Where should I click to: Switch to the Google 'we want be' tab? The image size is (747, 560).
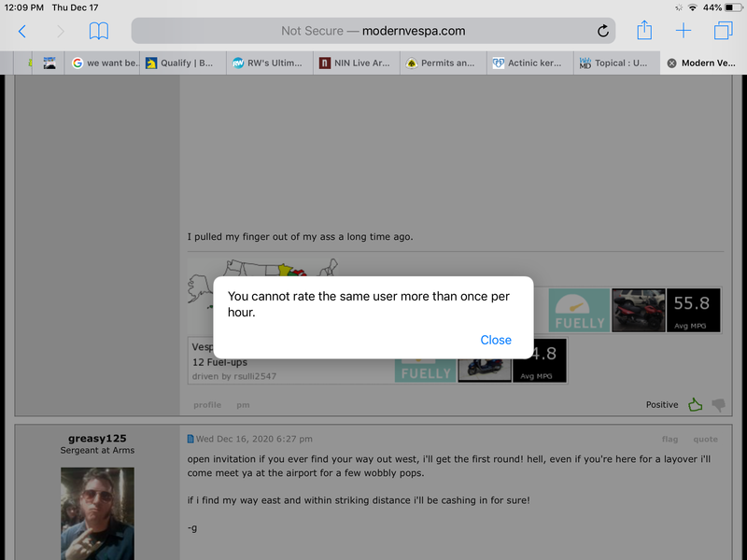(x=102, y=63)
